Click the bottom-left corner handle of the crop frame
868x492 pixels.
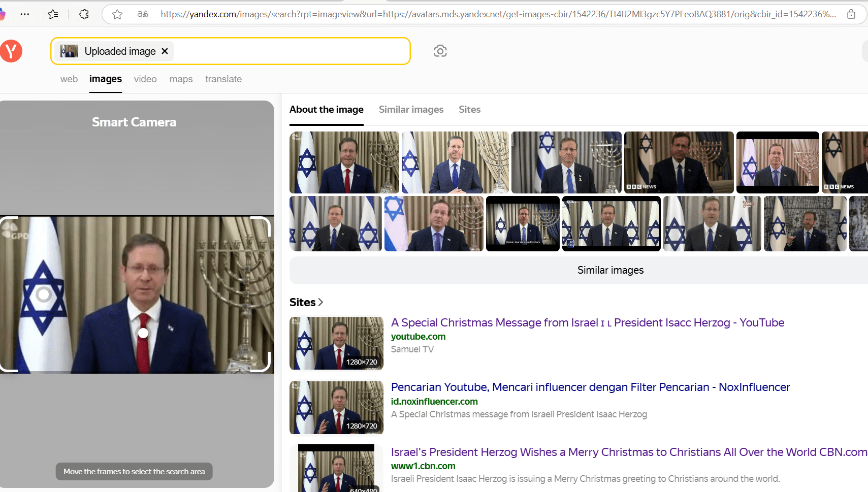pos(8,363)
